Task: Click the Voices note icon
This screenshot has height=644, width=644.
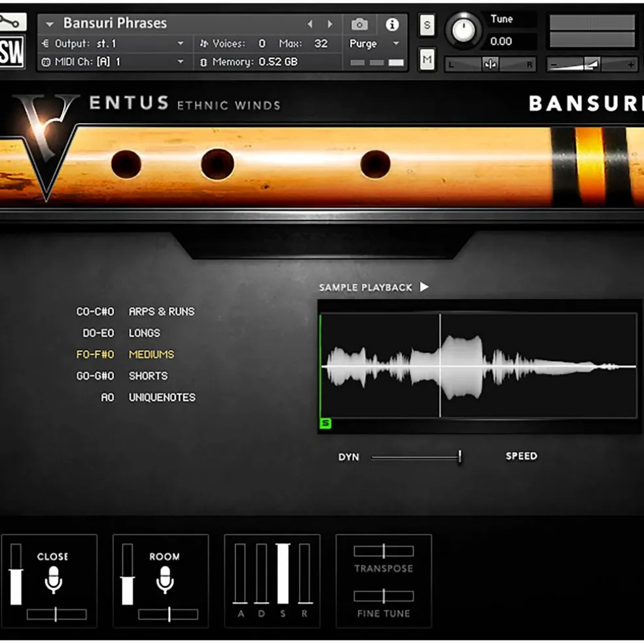Action: [x=204, y=43]
